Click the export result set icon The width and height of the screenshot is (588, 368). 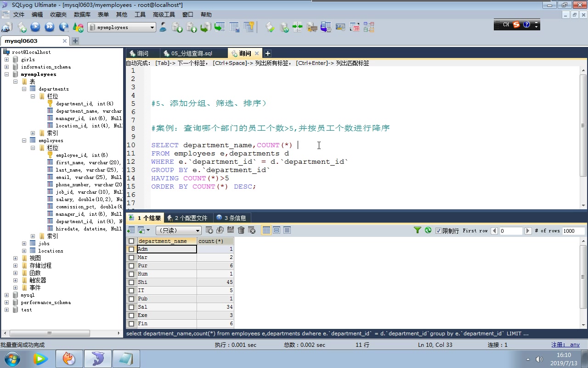131,230
